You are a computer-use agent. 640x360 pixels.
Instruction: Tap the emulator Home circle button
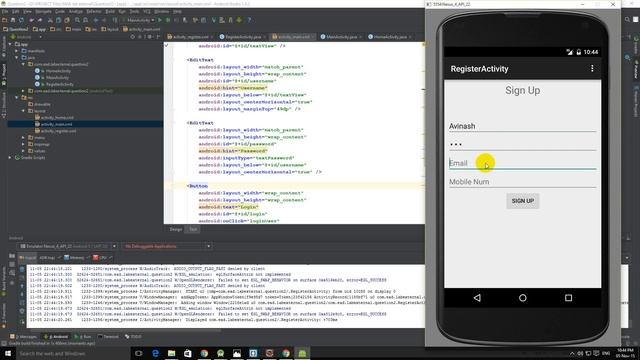click(522, 298)
